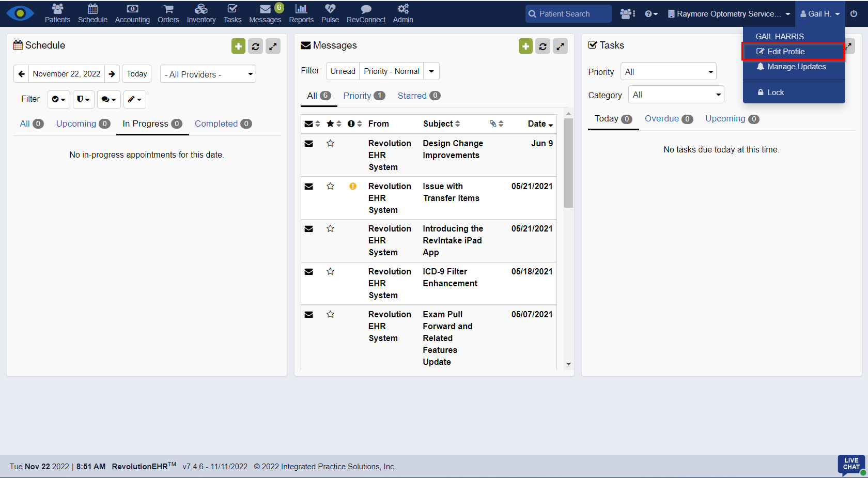Open the Tasks Category dropdown
The width and height of the screenshot is (868, 478).
click(676, 95)
